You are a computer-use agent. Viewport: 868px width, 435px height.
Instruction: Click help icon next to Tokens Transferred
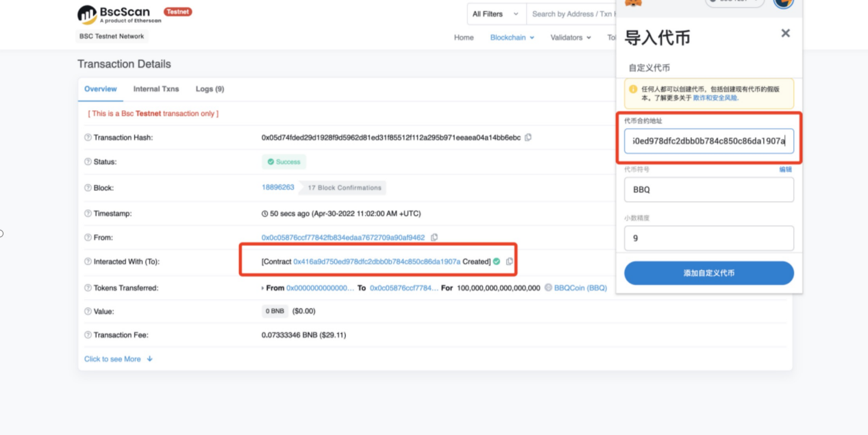pos(88,288)
